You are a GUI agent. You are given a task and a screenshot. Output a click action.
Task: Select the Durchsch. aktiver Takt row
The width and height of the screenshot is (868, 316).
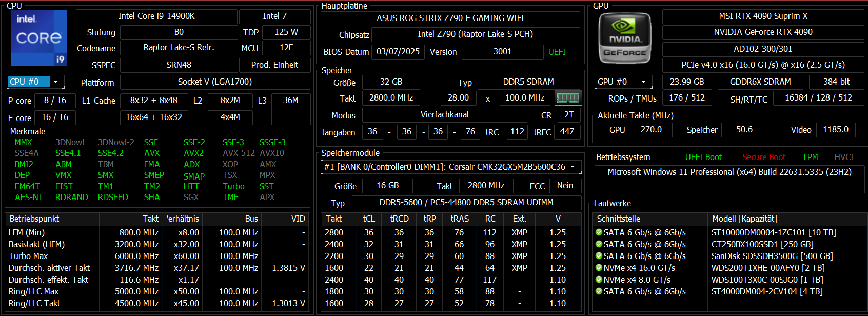pos(157,268)
